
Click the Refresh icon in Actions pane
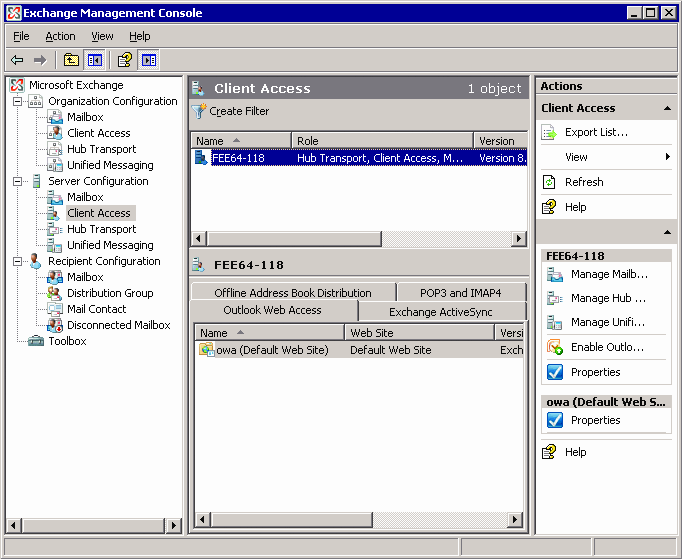coord(549,182)
